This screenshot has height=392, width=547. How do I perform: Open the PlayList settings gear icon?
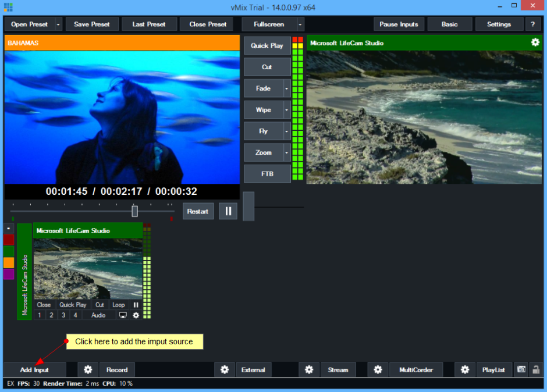pyautogui.click(x=464, y=370)
